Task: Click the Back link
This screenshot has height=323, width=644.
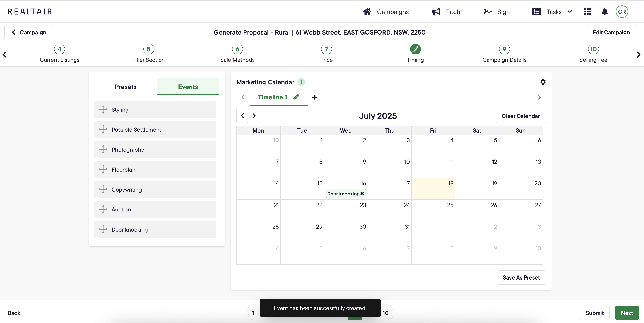Action: (14, 313)
